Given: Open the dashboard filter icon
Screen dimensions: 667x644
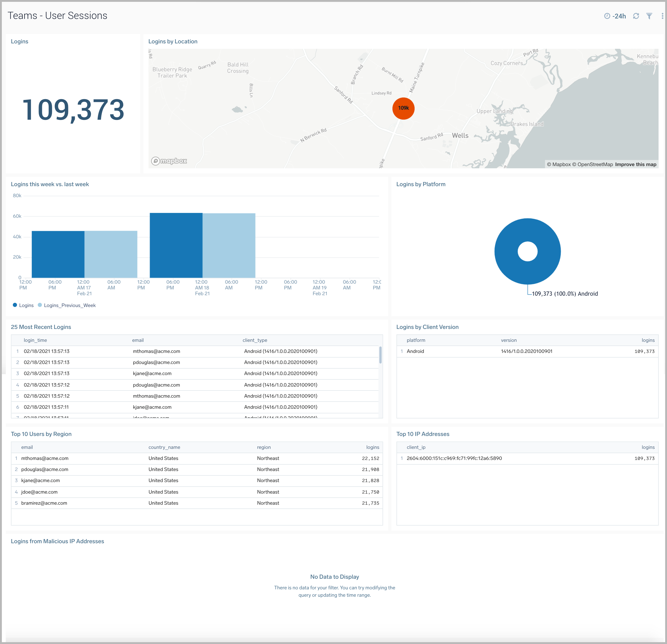Looking at the screenshot, I should (x=649, y=16).
